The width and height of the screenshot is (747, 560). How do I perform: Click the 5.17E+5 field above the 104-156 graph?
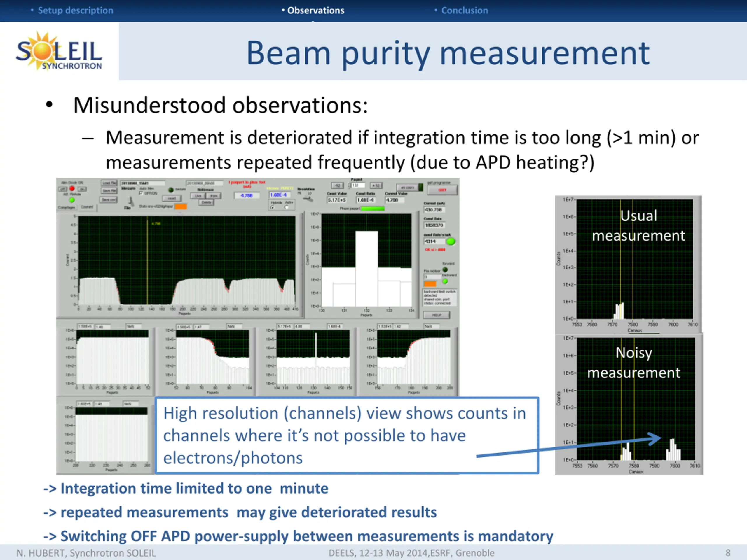pyautogui.click(x=285, y=326)
